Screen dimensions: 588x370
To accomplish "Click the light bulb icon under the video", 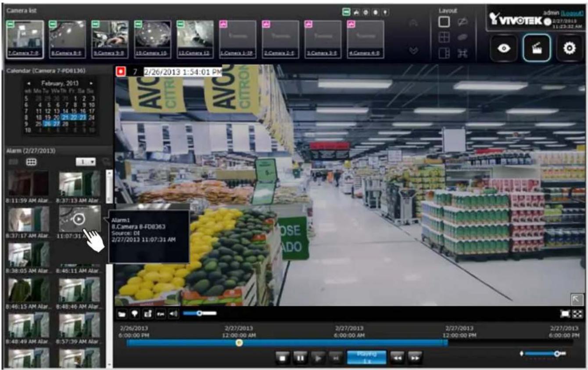I will (135, 314).
